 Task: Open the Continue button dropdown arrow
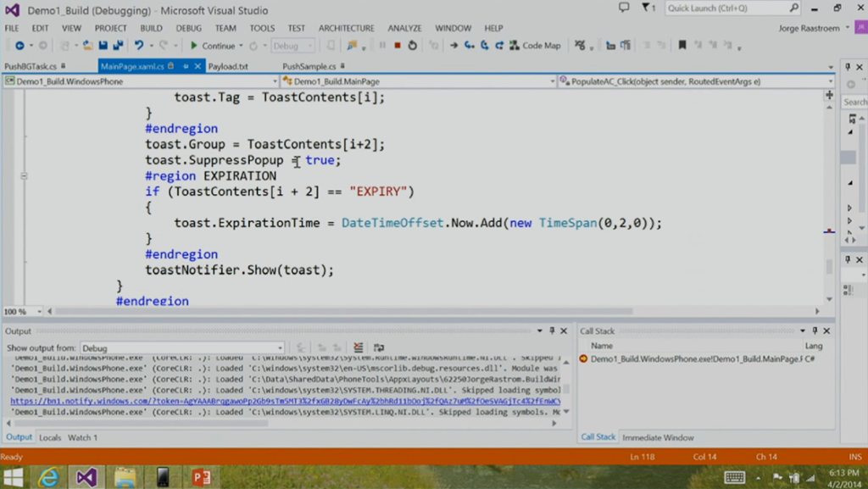241,46
